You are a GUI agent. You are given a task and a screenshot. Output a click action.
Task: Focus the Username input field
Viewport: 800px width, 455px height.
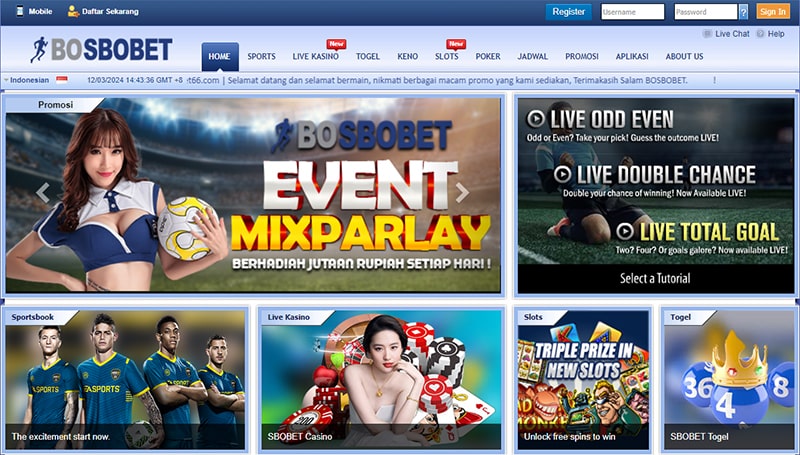pyautogui.click(x=632, y=12)
